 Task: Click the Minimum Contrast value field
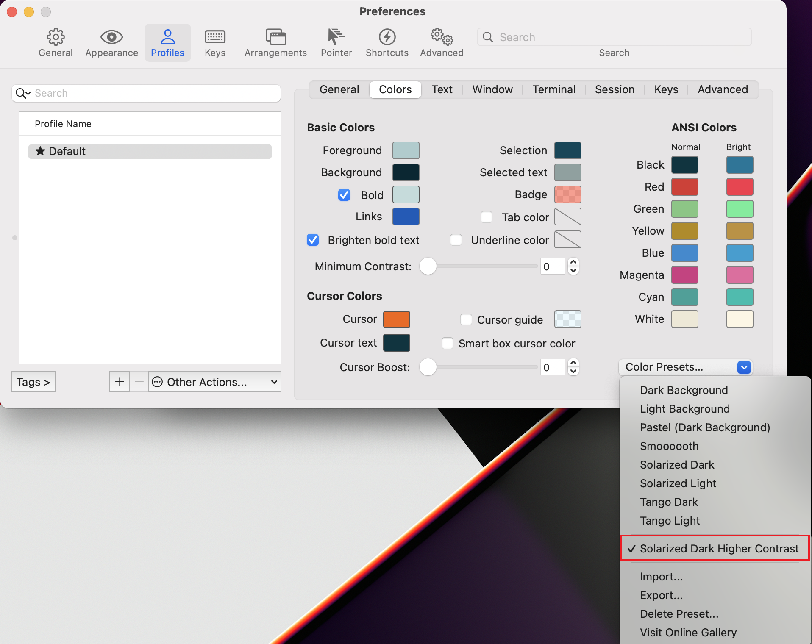tap(553, 266)
